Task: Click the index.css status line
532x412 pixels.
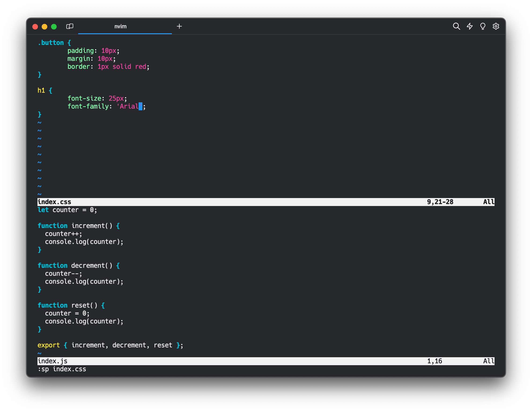Action: [x=55, y=202]
